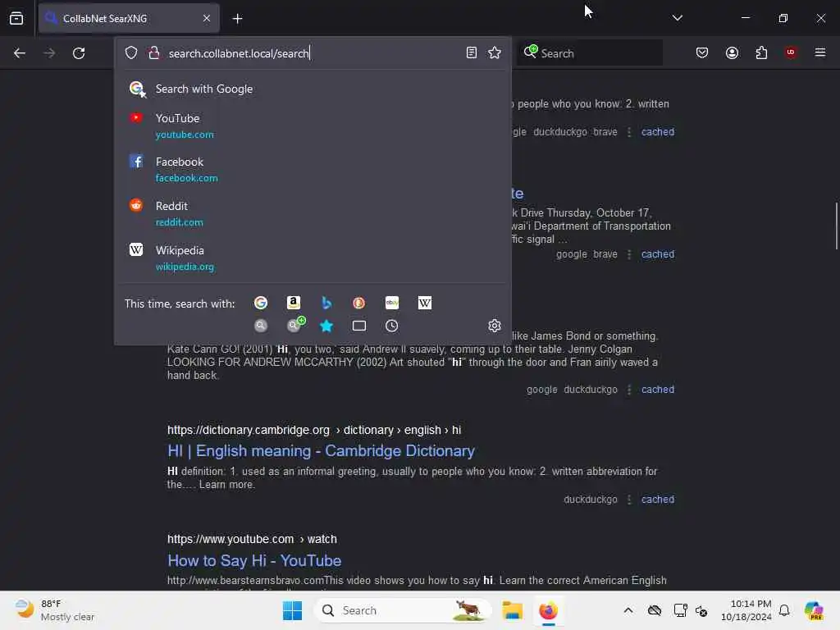Bookmark this page with the star icon
The image size is (840, 630).
tap(495, 52)
